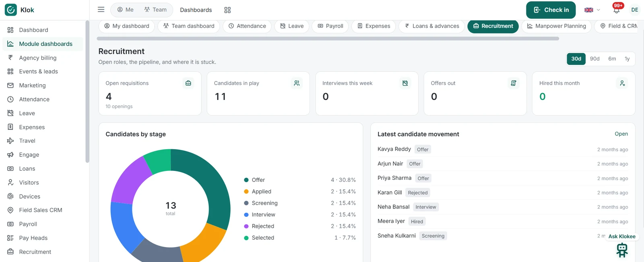Switch to the Payroll dashboard tab
Image resolution: width=644 pixels, height=262 pixels.
point(330,26)
